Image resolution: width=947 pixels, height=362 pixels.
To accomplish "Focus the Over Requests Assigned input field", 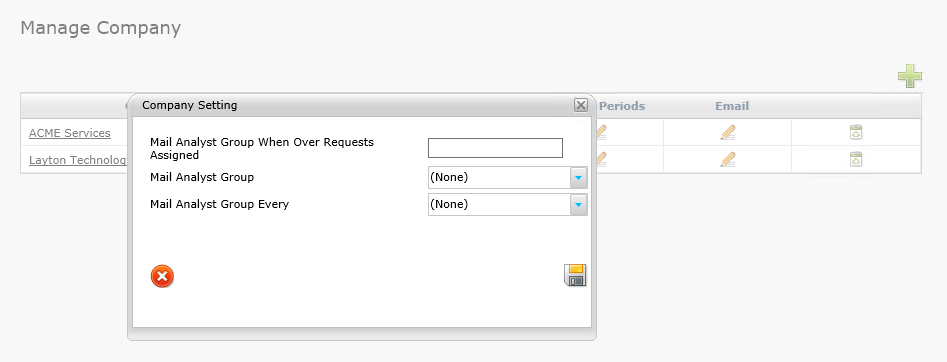I will click(495, 148).
